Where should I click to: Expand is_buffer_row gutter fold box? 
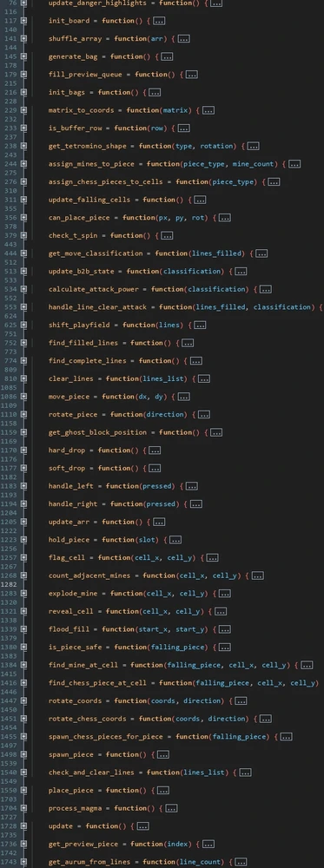point(23,128)
